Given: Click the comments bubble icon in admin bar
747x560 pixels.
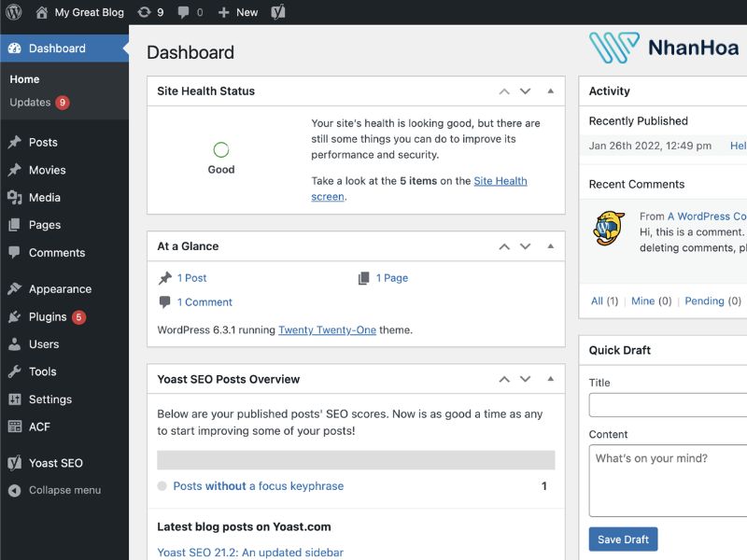Looking at the screenshot, I should [x=183, y=12].
